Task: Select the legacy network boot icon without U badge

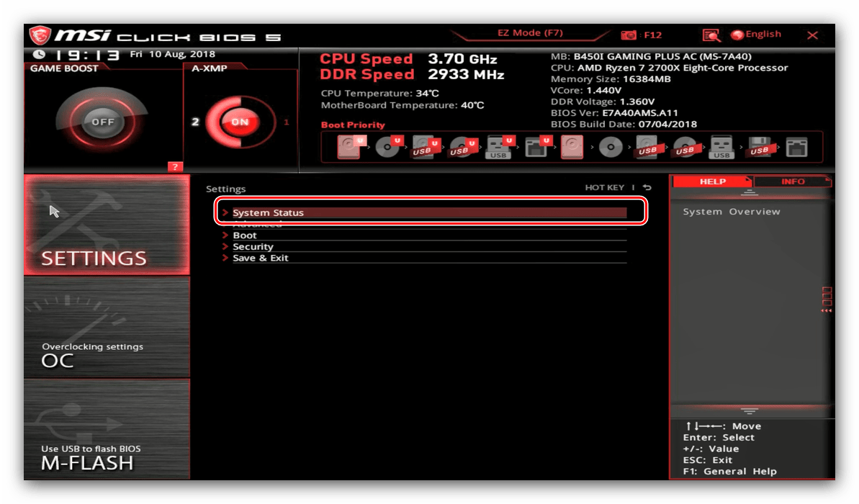Action: coord(796,147)
